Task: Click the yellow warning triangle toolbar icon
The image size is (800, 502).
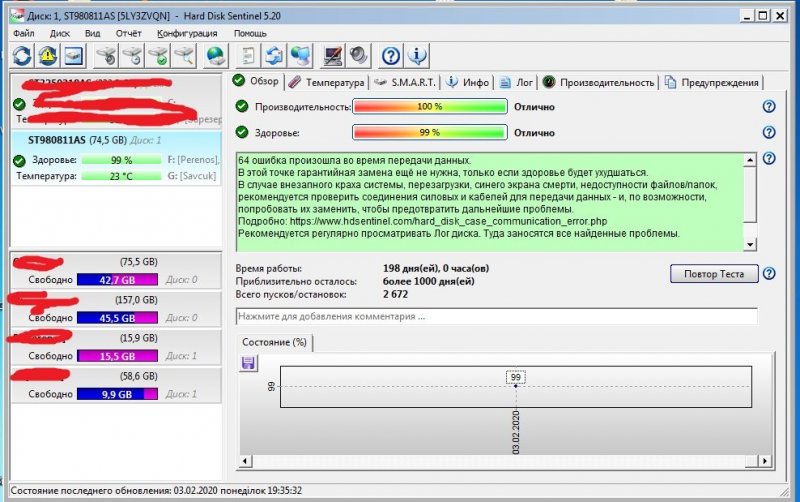Action: 47,55
